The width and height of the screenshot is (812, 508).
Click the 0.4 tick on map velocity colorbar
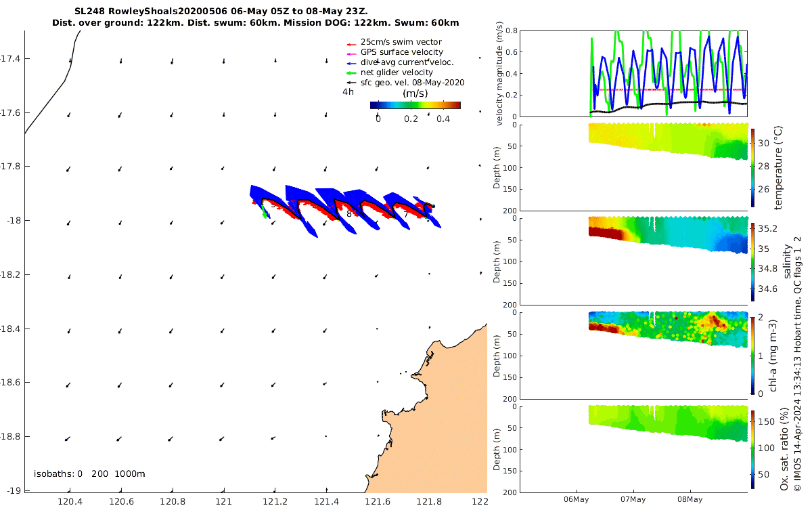(x=442, y=119)
